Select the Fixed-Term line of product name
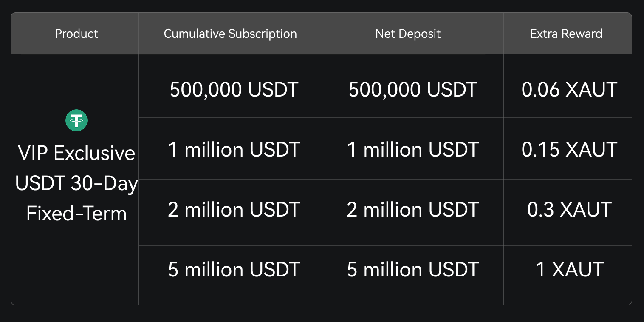 76,213
